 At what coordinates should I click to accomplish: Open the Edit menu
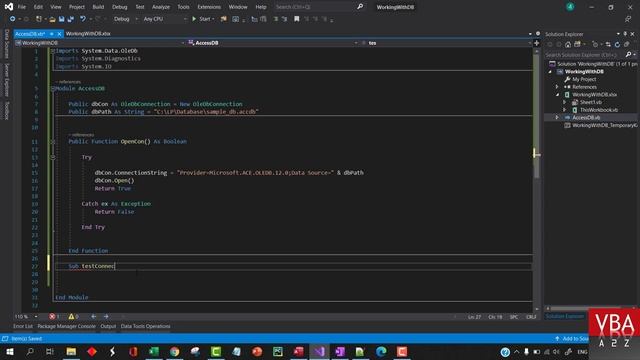point(38,7)
